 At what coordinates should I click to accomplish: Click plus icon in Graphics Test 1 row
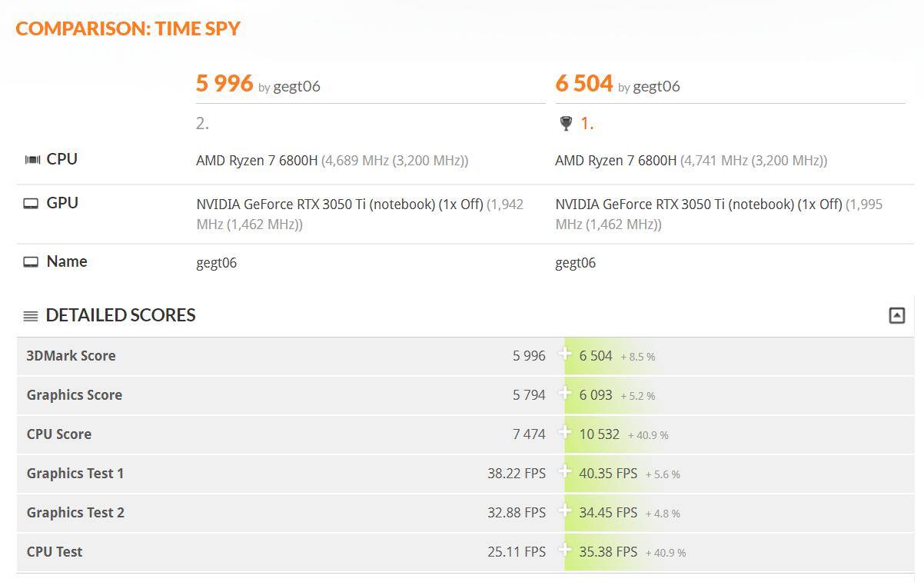click(565, 472)
